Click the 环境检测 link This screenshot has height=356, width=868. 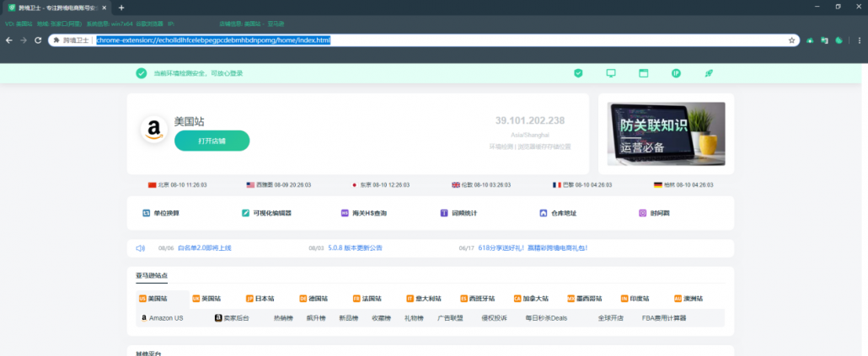[x=501, y=146]
